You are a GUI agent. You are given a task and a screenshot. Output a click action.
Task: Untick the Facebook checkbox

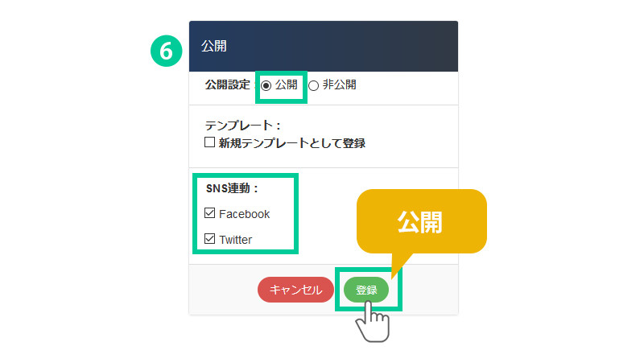coord(210,214)
